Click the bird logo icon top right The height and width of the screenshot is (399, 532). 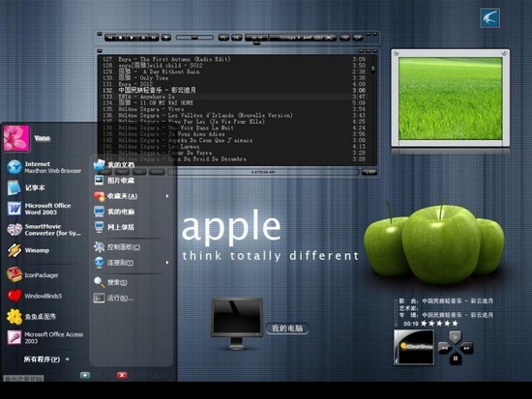pos(490,18)
